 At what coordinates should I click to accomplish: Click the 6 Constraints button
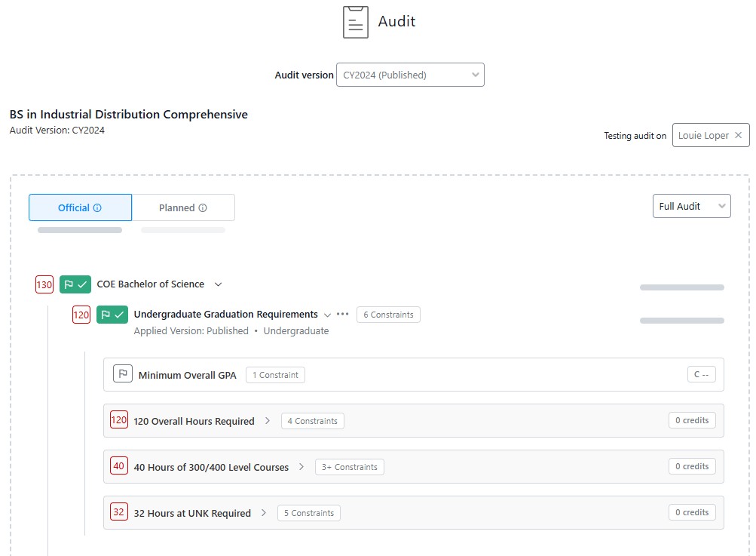(x=388, y=315)
